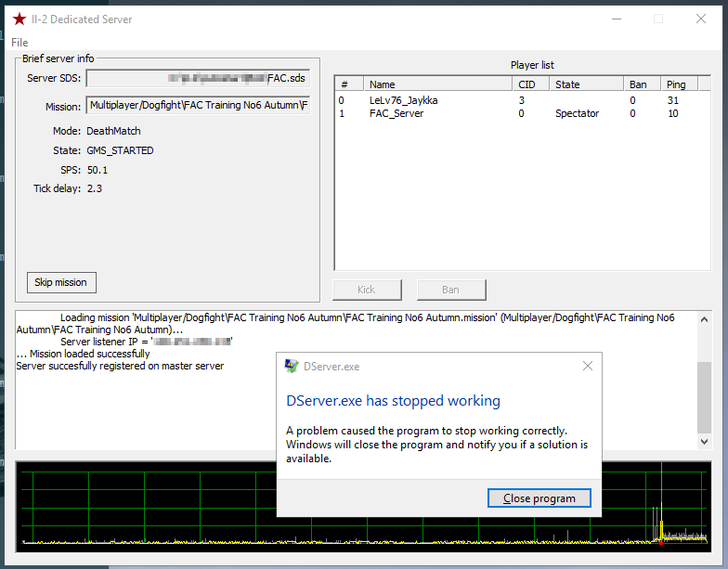Image resolution: width=728 pixels, height=569 pixels.
Task: Click CID value 3 for LeLv76_Jaykka
Action: pyautogui.click(x=522, y=100)
